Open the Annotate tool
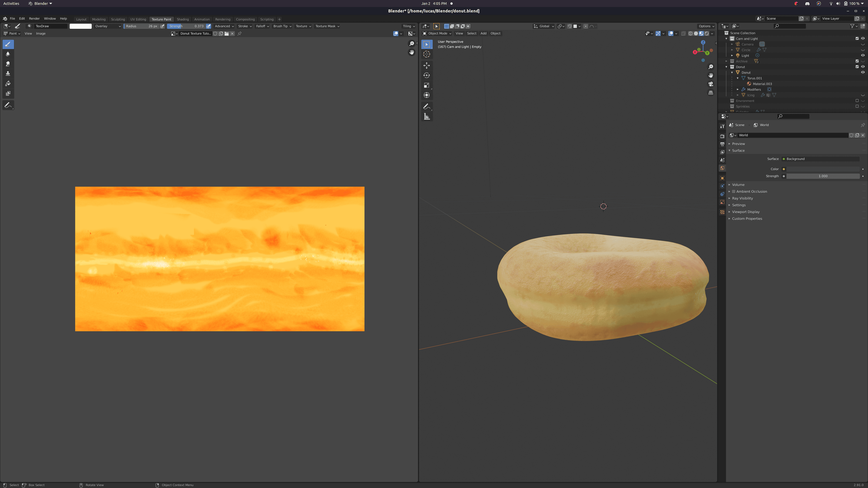Screen dimensions: 868x488 8,105
